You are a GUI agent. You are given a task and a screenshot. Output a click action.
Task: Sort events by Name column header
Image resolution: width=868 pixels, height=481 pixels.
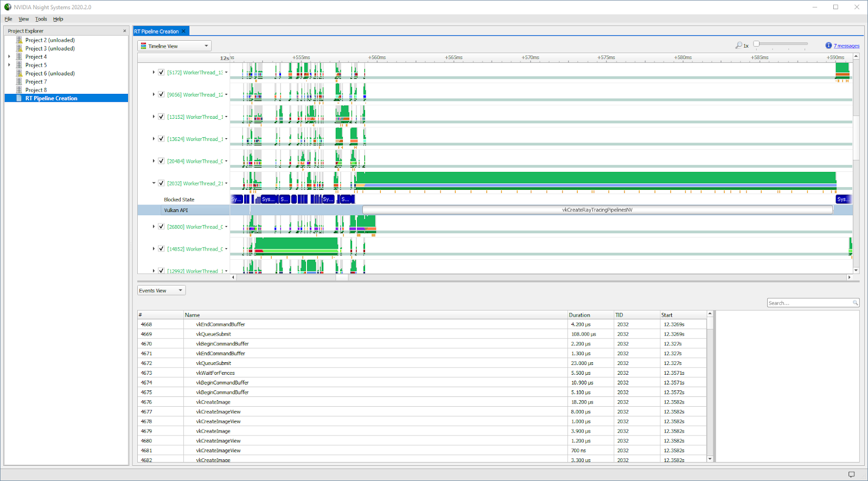[375, 315]
